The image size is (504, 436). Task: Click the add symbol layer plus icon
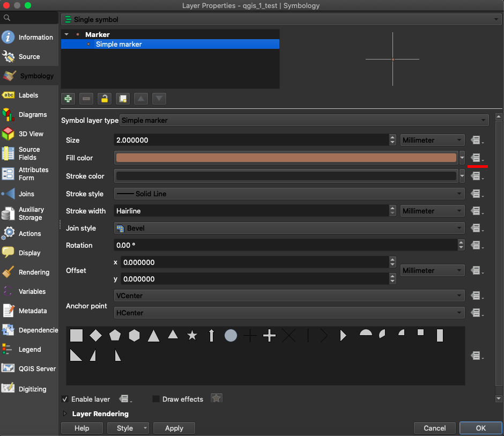pyautogui.click(x=68, y=99)
